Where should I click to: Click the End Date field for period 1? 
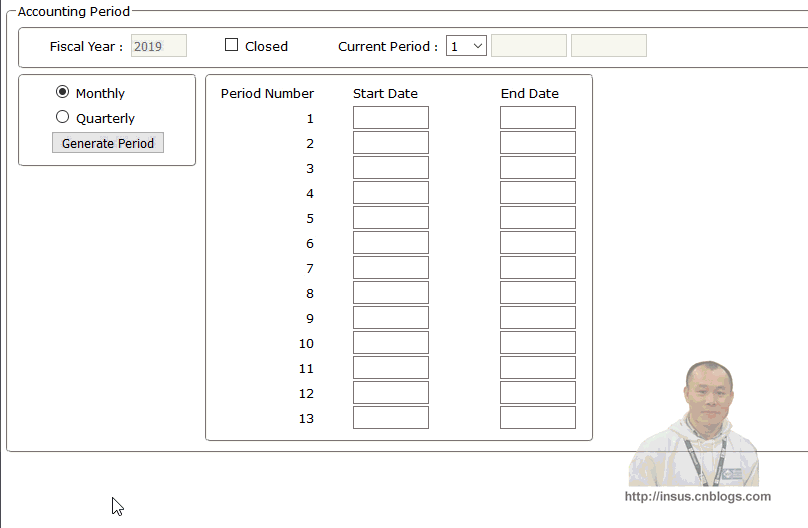point(538,118)
